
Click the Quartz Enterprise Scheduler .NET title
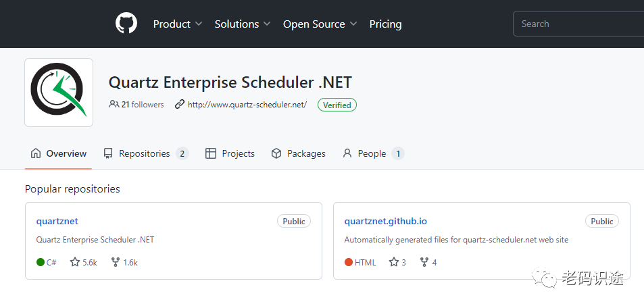[230, 82]
